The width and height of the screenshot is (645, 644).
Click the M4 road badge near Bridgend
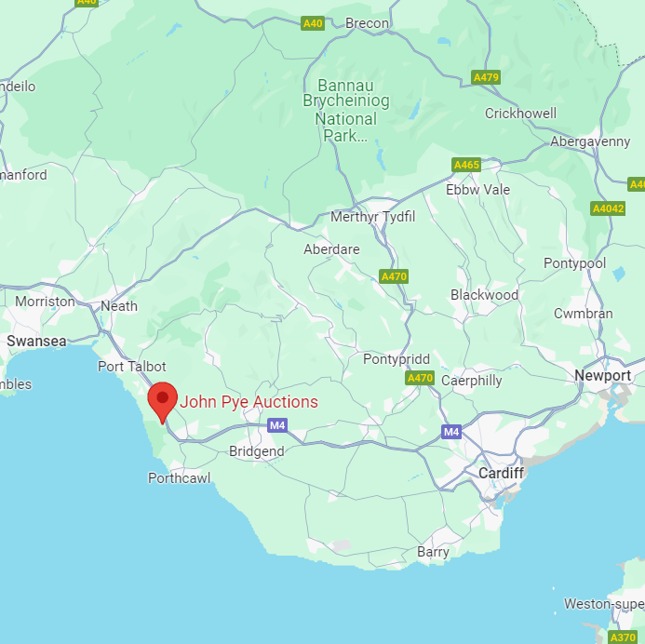(277, 425)
